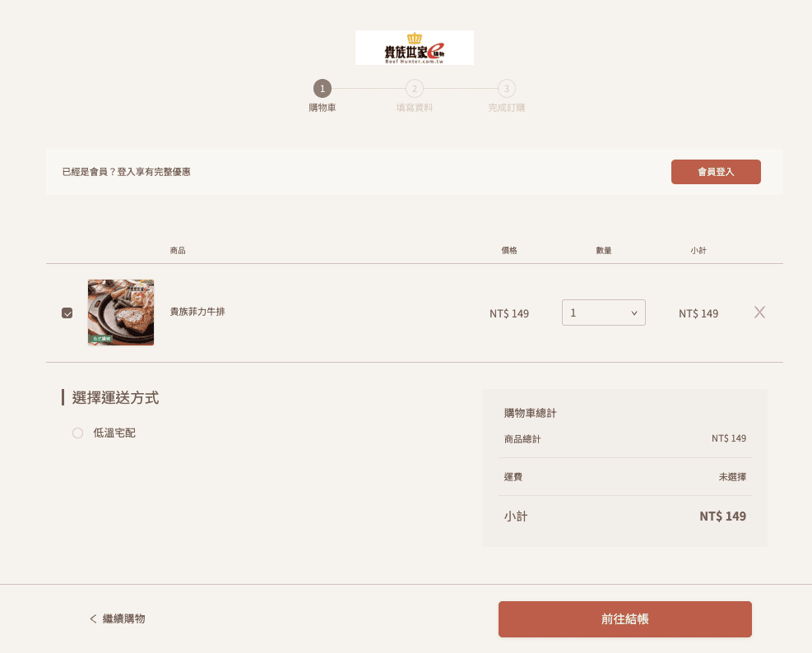The width and height of the screenshot is (812, 653).
Task: Select the 低溫宅配 shipping option
Action: click(x=77, y=433)
